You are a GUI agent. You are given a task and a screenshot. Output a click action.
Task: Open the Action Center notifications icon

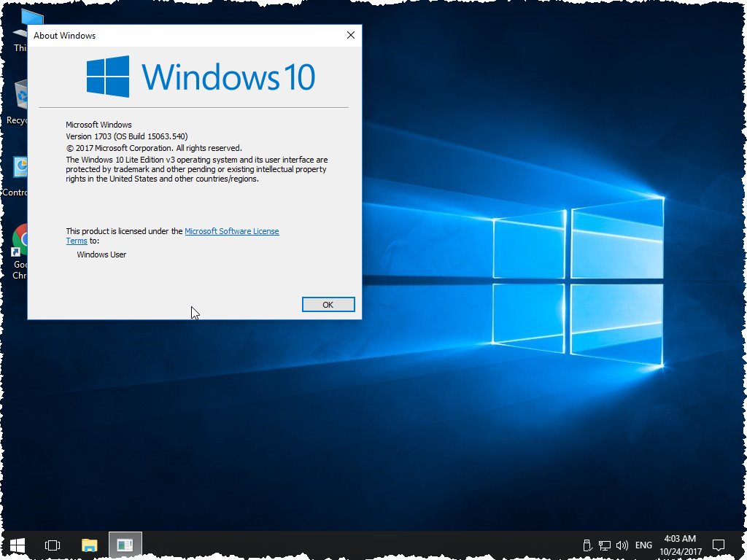click(719, 545)
